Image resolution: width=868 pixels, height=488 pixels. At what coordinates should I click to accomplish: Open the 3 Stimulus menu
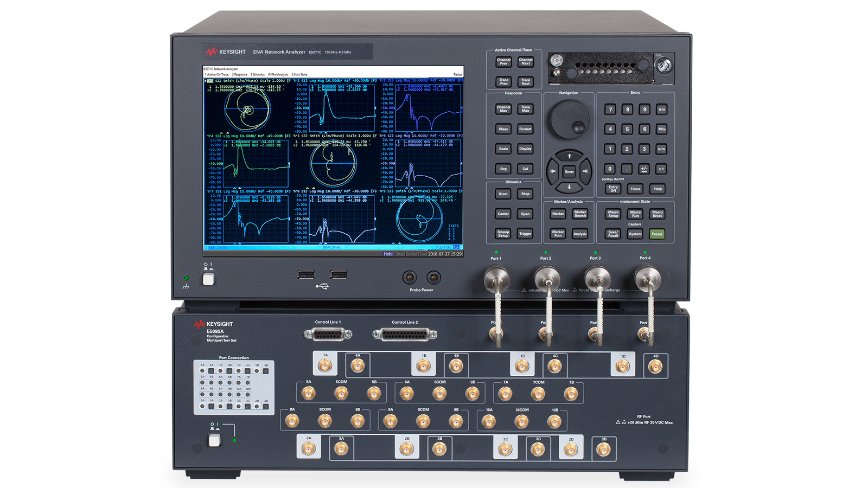click(258, 75)
